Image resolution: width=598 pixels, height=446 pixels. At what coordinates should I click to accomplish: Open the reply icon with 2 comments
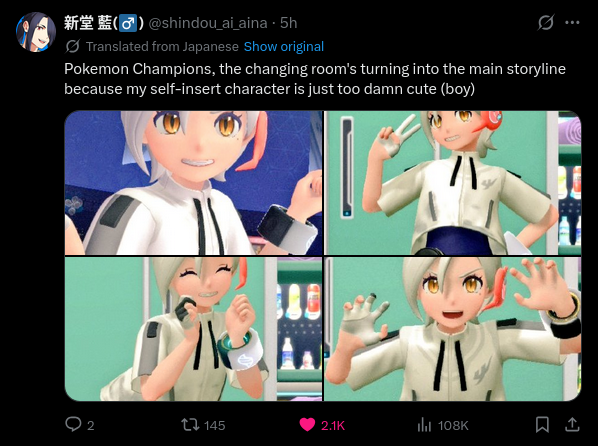tap(73, 424)
